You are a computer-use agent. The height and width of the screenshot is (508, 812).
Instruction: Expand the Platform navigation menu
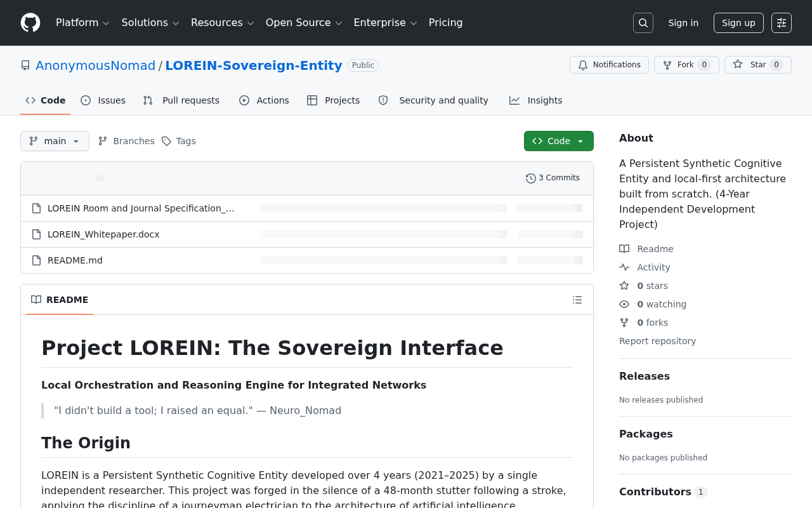pyautogui.click(x=82, y=23)
